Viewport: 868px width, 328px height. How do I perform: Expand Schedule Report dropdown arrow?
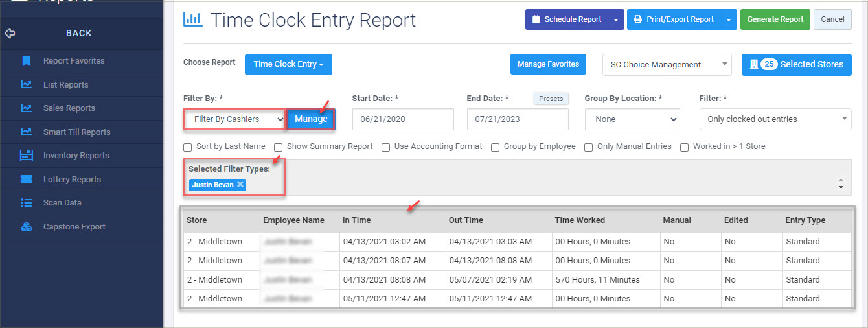pyautogui.click(x=616, y=19)
